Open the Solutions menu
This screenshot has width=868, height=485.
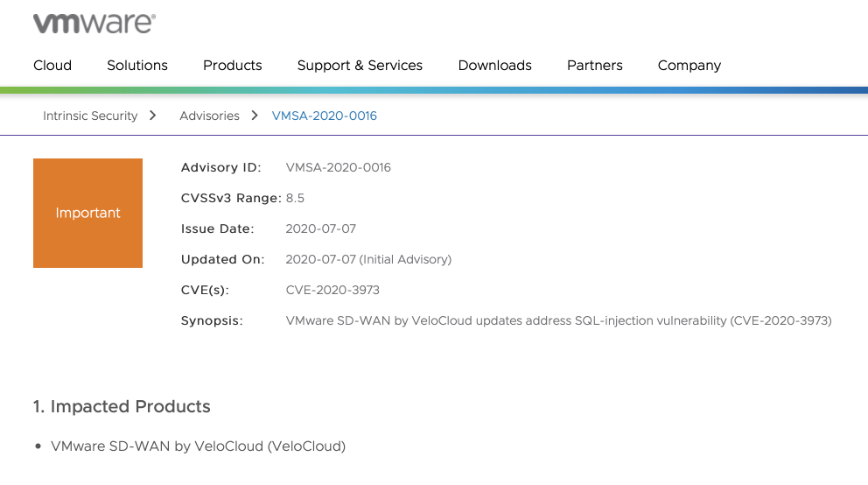[137, 66]
